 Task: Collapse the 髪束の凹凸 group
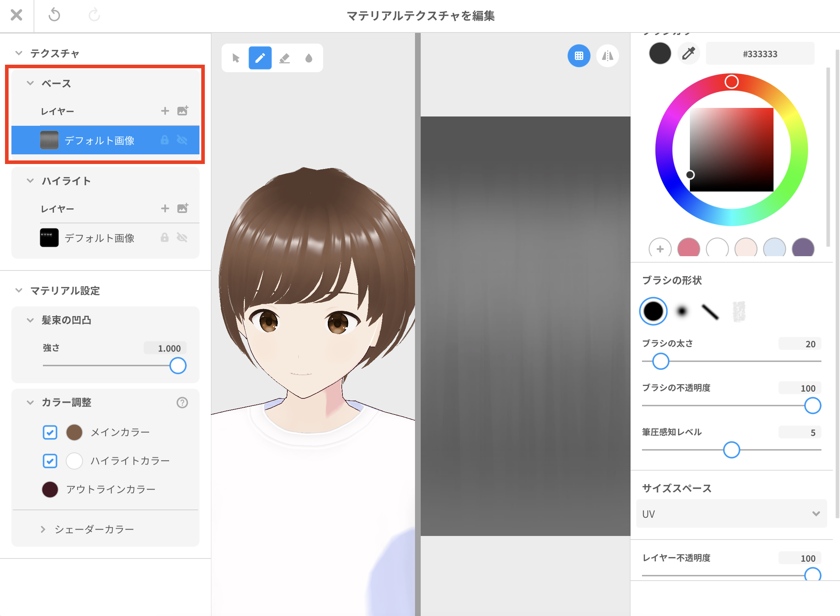[30, 320]
